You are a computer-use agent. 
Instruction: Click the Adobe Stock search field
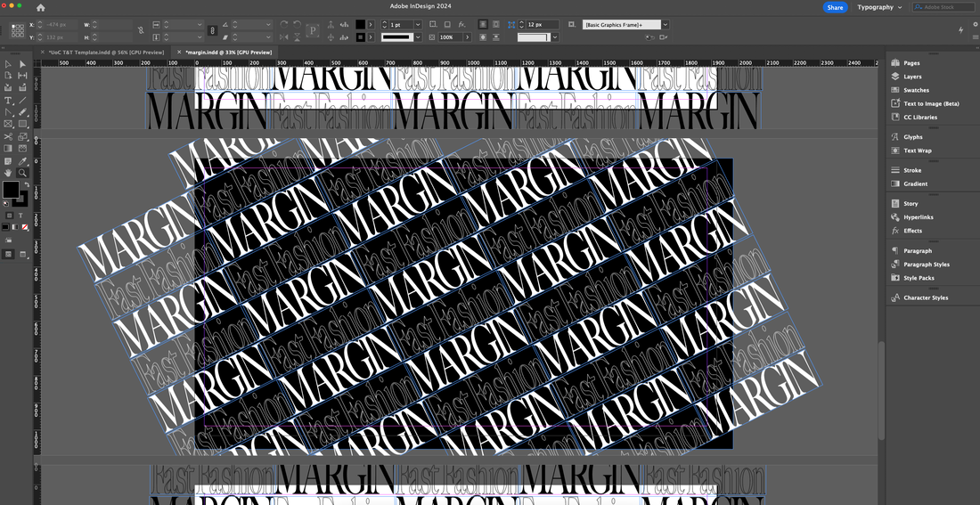943,7
